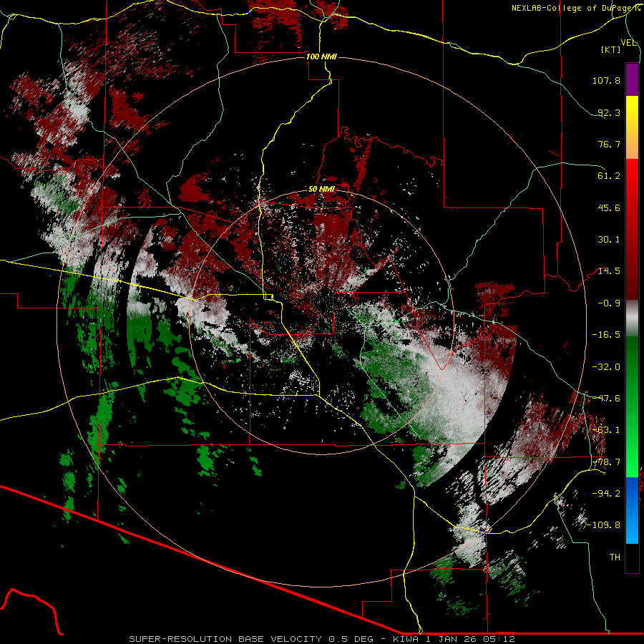This screenshot has height=644, width=644.
Task: Click the 76.7 legend value
Action: click(x=609, y=144)
